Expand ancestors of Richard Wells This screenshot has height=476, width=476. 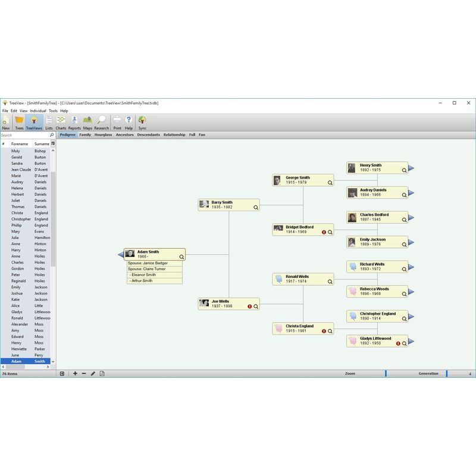click(x=411, y=266)
